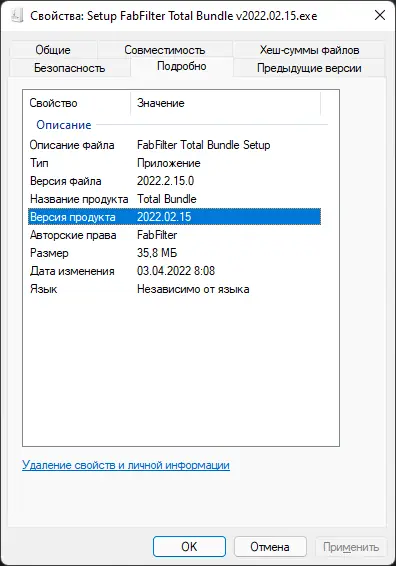Select the Дата изменения property label

click(72, 271)
